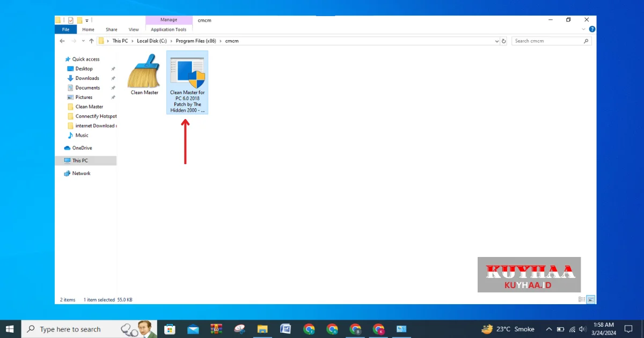Image resolution: width=644 pixels, height=338 pixels.
Task: Open Music in the navigation pane
Action: point(82,135)
